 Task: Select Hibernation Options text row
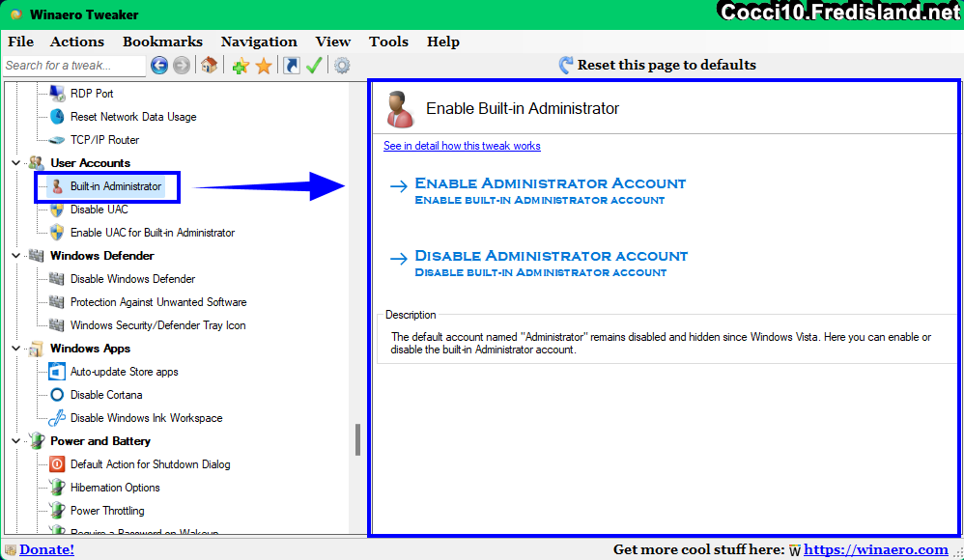(x=115, y=488)
